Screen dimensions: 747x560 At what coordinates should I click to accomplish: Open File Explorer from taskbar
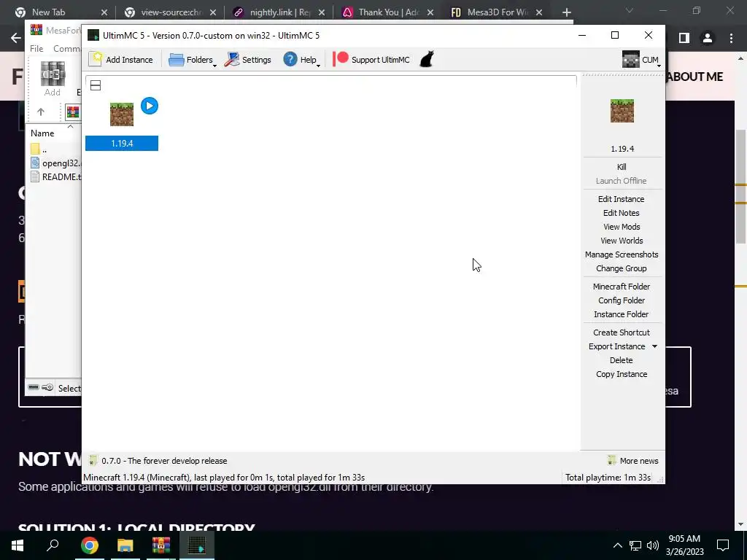pos(125,545)
